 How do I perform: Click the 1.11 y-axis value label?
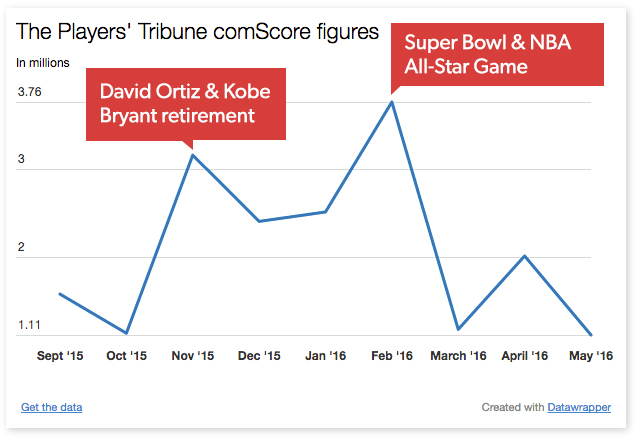28,325
